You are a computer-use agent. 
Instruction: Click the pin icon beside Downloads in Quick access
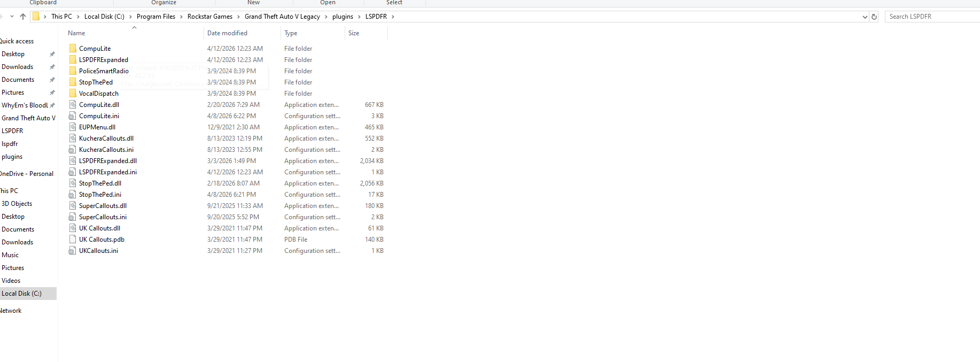coord(52,67)
